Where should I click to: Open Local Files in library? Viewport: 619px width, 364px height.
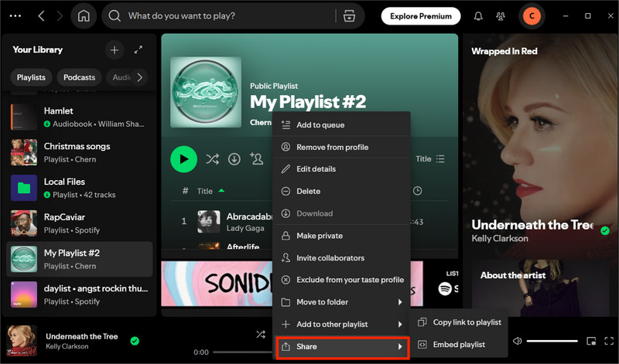tap(80, 188)
